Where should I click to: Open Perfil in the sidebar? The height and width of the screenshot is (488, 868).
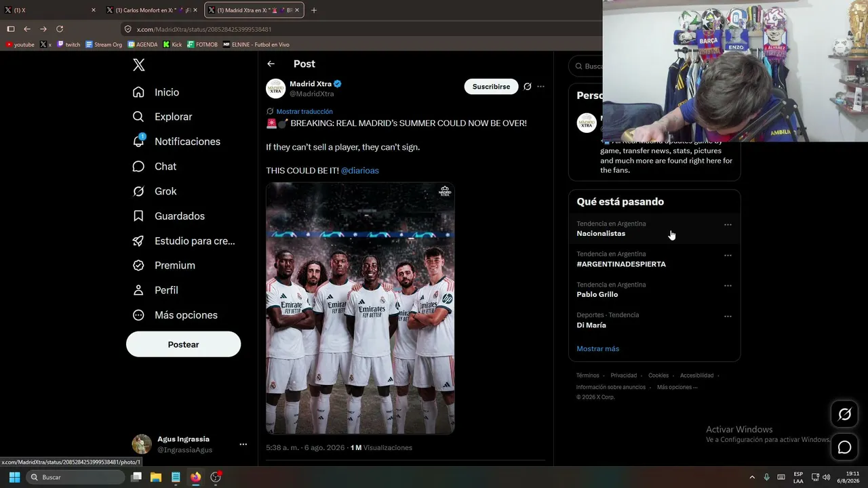[155, 290]
